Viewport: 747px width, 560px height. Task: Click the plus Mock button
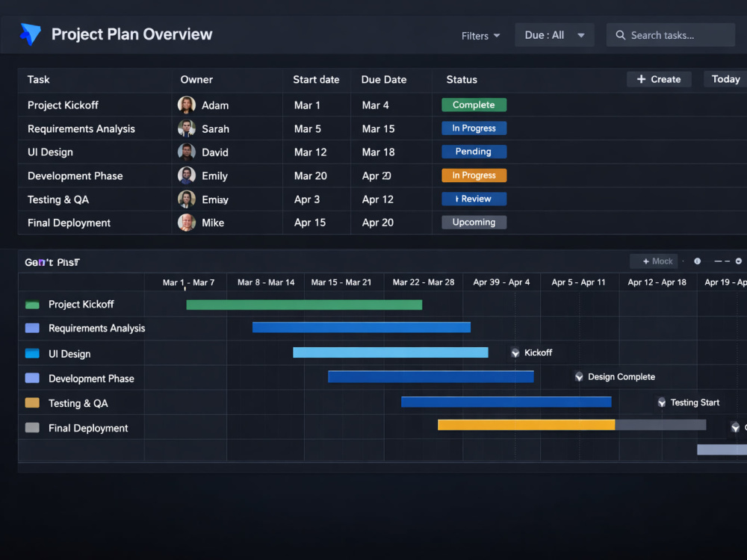[x=654, y=261]
